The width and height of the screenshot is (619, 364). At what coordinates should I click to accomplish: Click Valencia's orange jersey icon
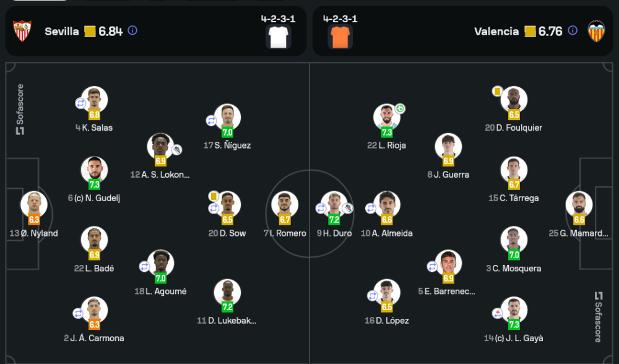[x=340, y=37]
